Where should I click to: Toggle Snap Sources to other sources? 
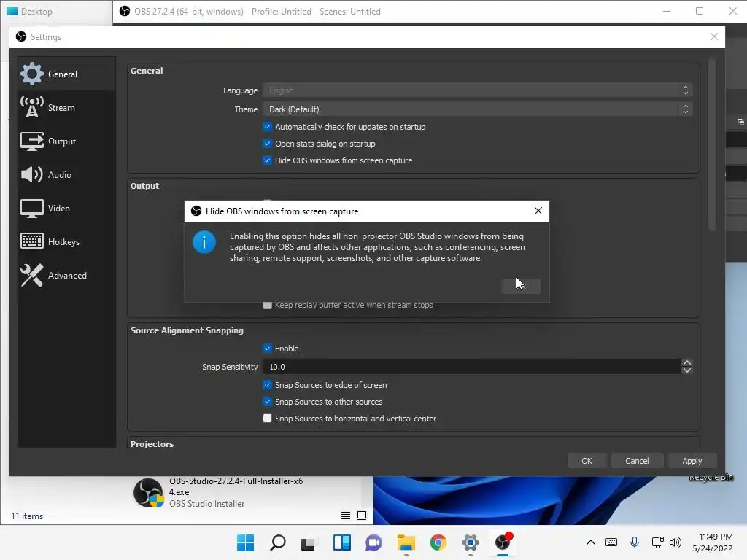pos(267,402)
